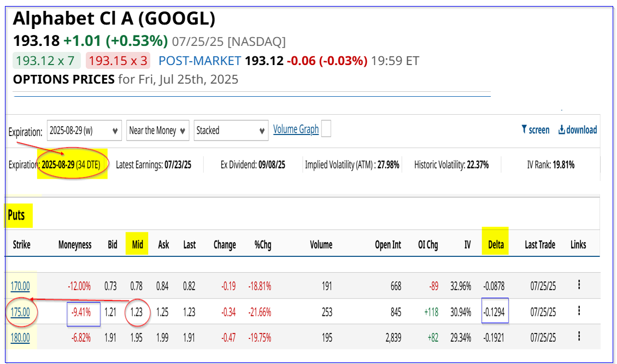Sort by Strike column header
Image resolution: width=617 pixels, height=364 pixels.
point(22,245)
